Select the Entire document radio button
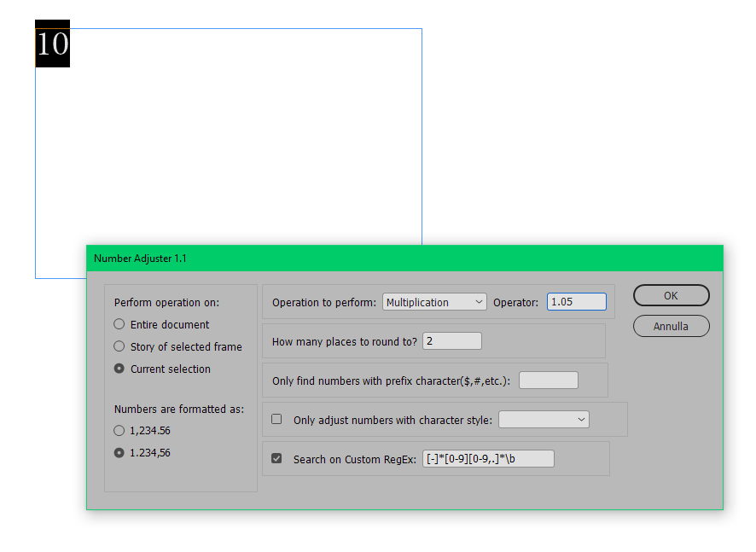This screenshot has width=756, height=552. (x=119, y=324)
